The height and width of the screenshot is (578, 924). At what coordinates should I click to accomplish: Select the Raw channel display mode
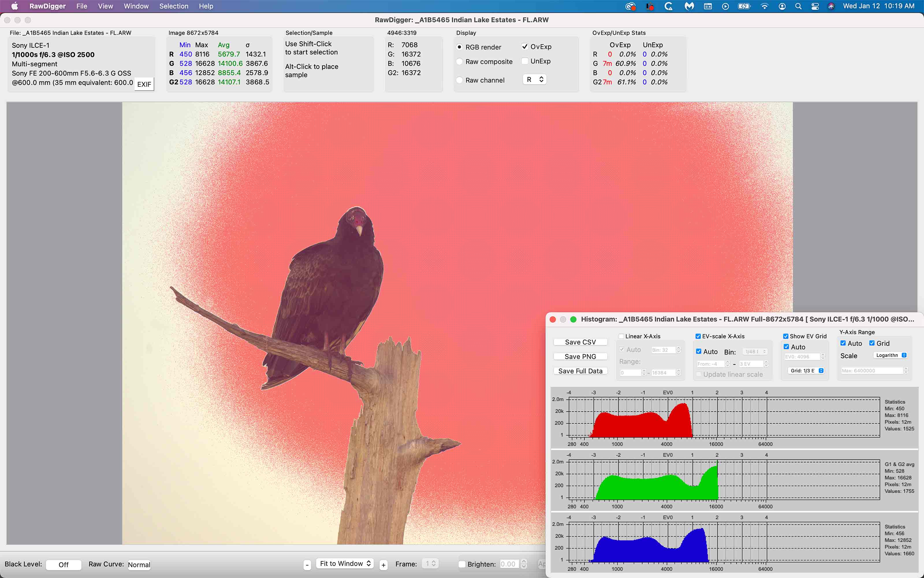(459, 80)
